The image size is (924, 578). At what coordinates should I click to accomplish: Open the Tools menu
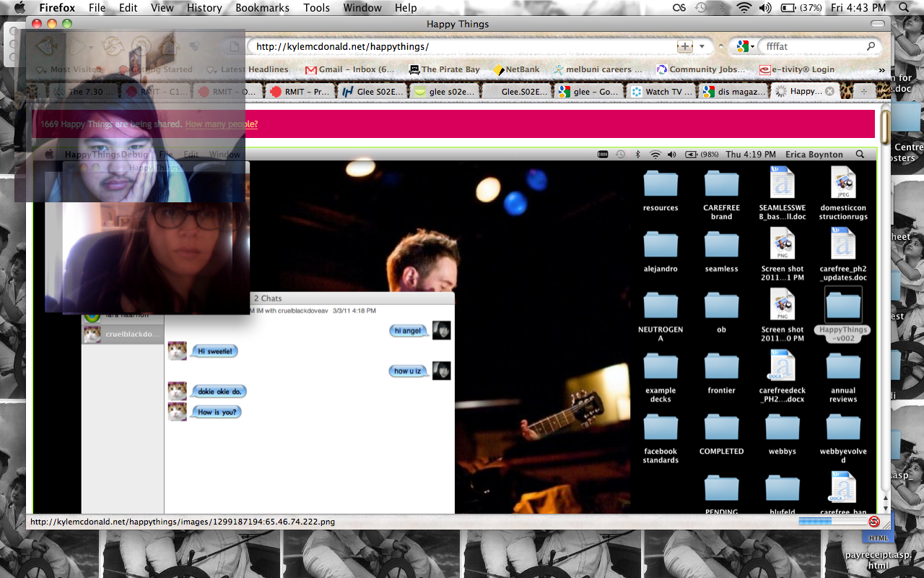[316, 8]
